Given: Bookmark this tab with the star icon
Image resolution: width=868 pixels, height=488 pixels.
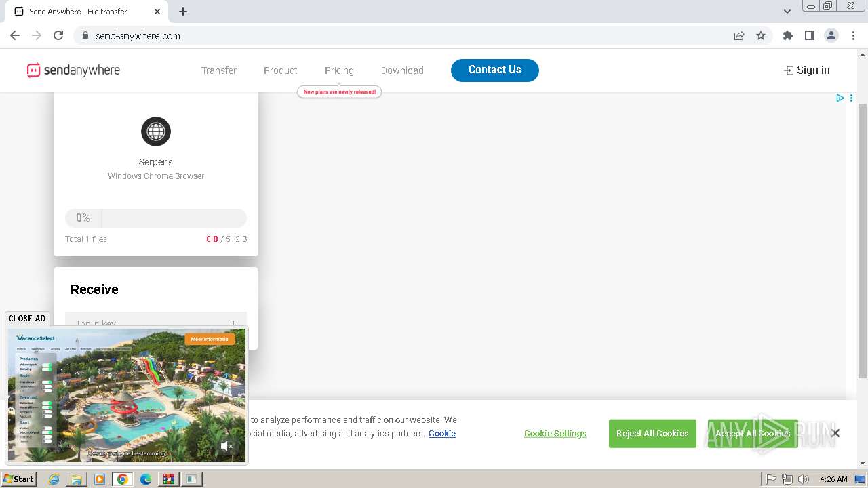Looking at the screenshot, I should click(x=761, y=35).
